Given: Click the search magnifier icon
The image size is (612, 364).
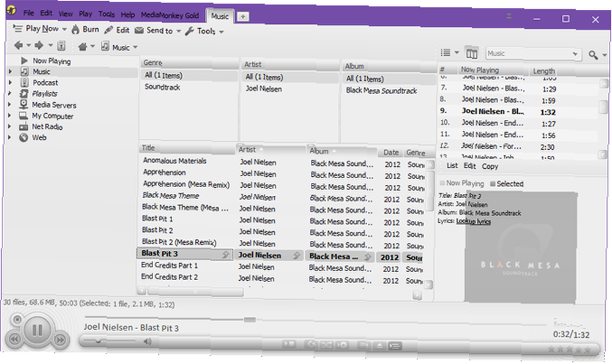Looking at the screenshot, I should (x=593, y=55).
